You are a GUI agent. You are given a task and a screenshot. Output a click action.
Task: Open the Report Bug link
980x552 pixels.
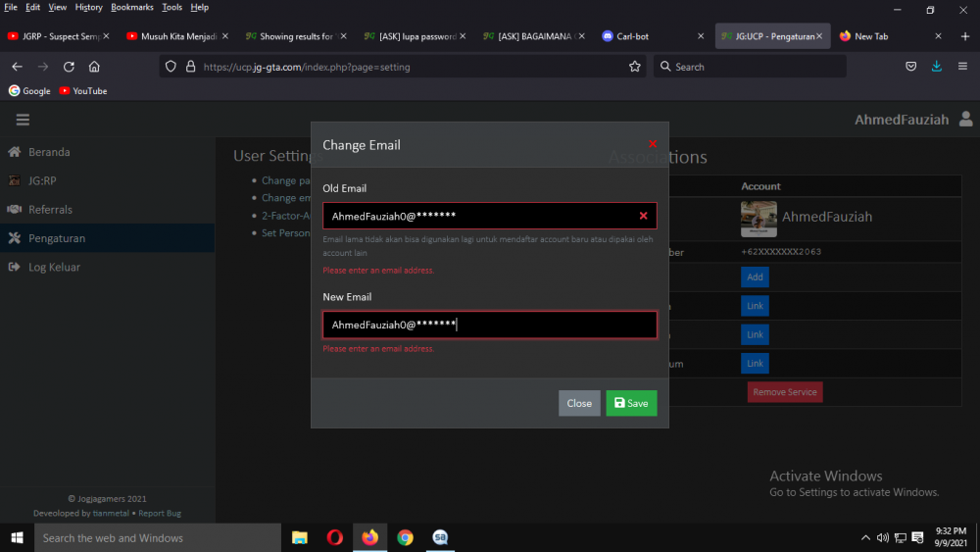pos(160,513)
